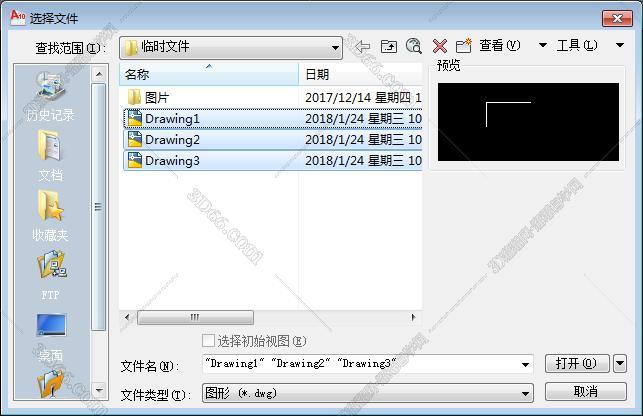Click the file list scroll left arrow

pos(127,317)
